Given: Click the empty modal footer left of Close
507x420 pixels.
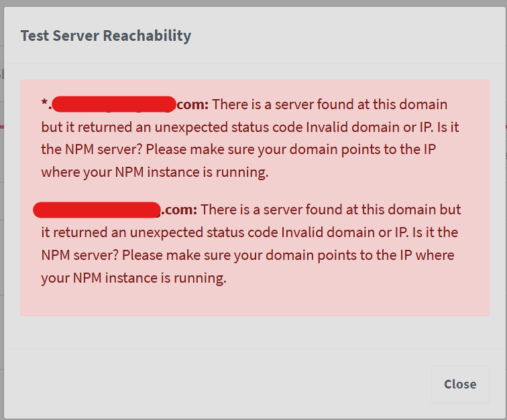Looking at the screenshot, I should (x=217, y=384).
